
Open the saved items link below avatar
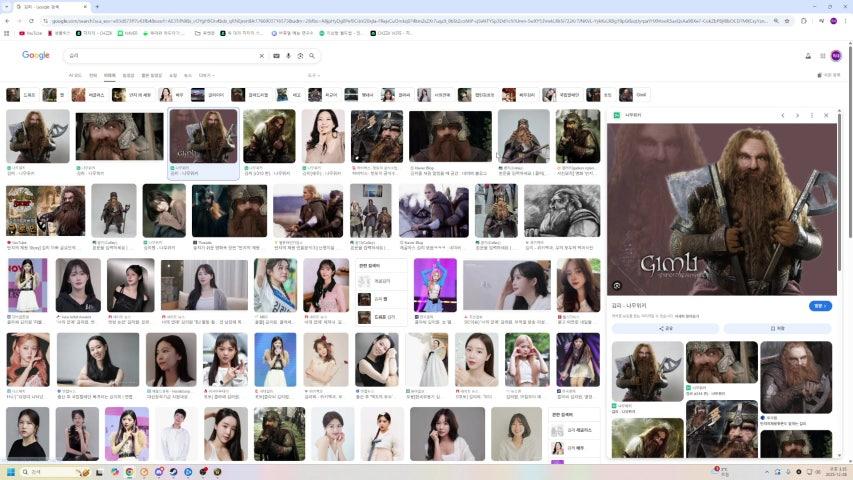pos(829,75)
